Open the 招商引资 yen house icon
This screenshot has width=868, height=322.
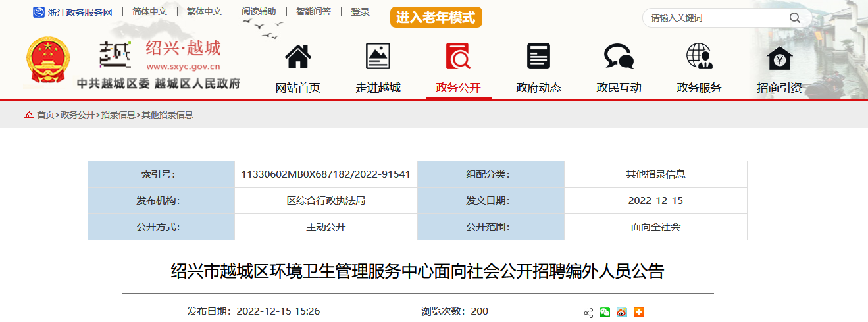pos(780,59)
